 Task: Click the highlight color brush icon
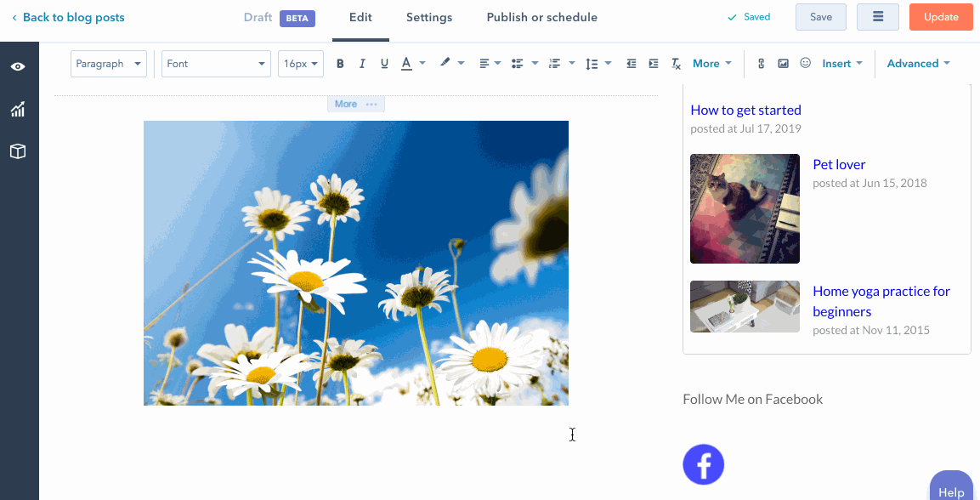(x=445, y=63)
